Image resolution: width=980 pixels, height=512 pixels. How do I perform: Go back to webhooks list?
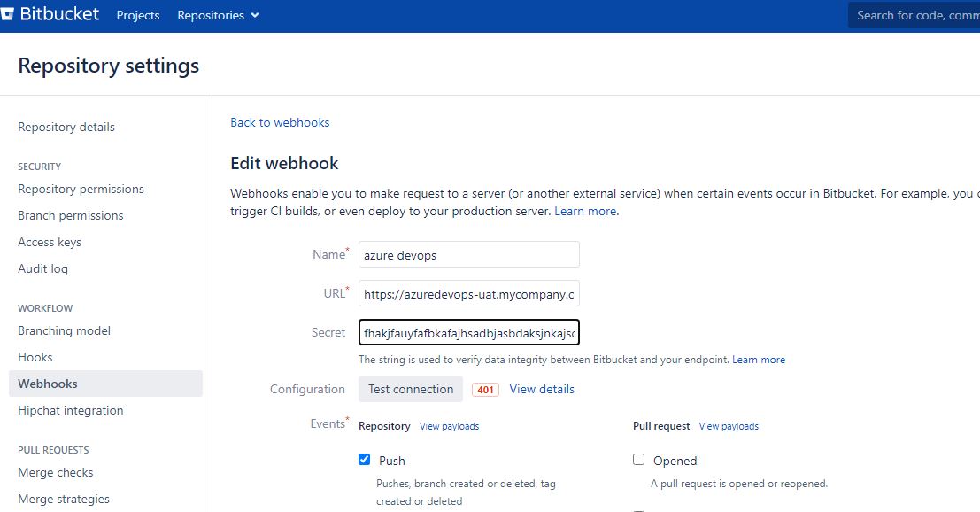tap(280, 122)
